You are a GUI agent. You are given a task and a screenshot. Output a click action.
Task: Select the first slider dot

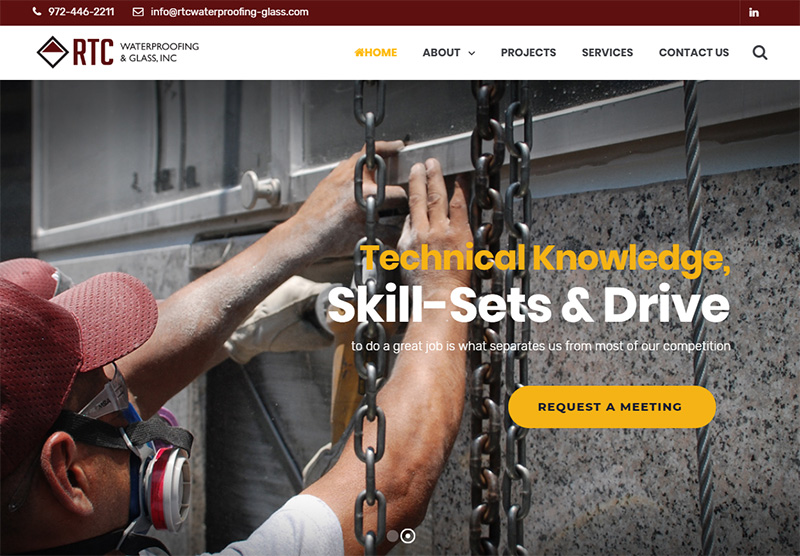pyautogui.click(x=392, y=536)
